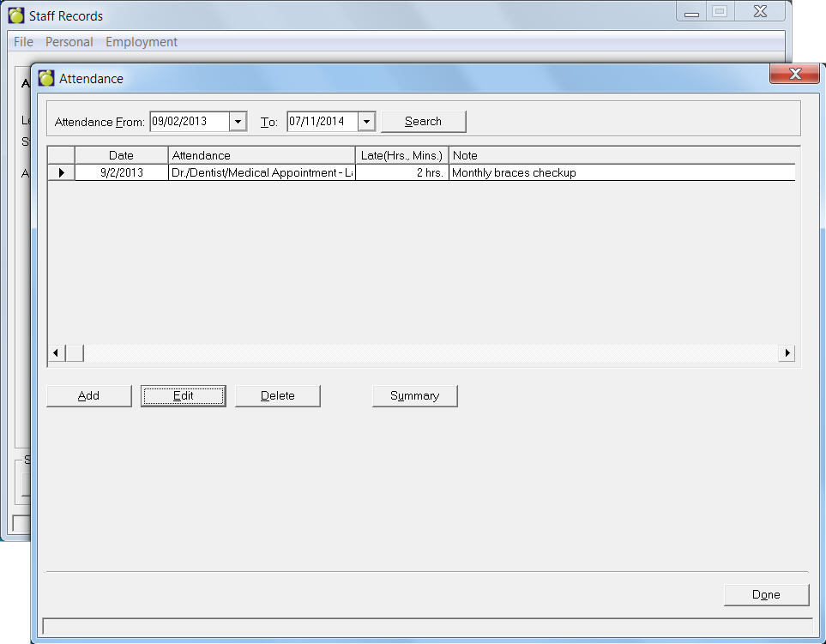Expand the To date dropdown
The image size is (826, 644).
point(366,122)
